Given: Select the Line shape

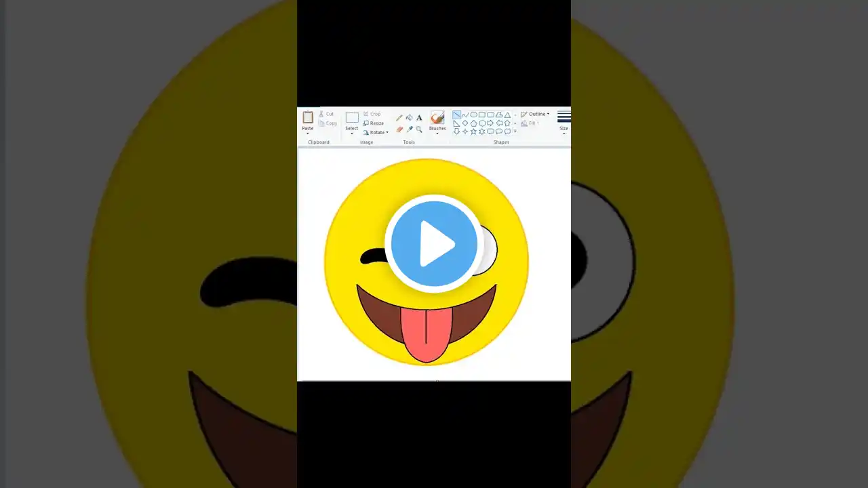Looking at the screenshot, I should [x=456, y=115].
